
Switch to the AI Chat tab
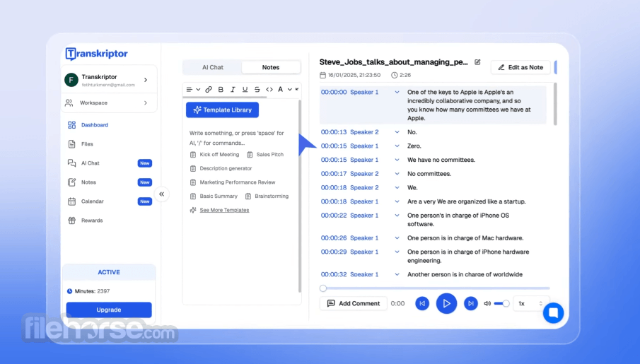pyautogui.click(x=213, y=67)
